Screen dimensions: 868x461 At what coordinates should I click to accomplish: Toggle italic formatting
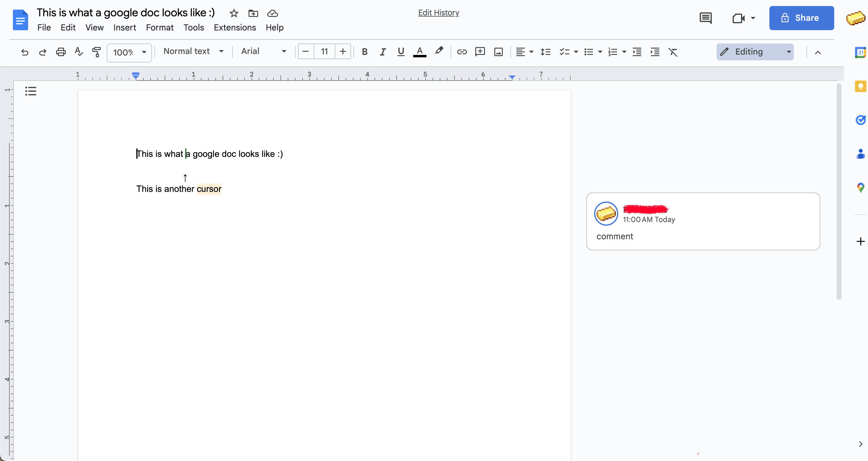click(382, 52)
